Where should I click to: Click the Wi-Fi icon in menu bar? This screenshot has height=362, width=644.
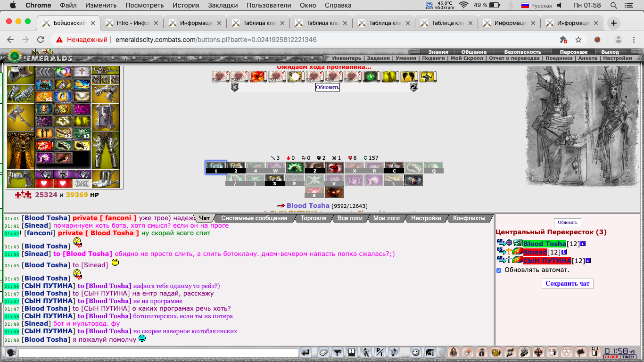(x=463, y=5)
